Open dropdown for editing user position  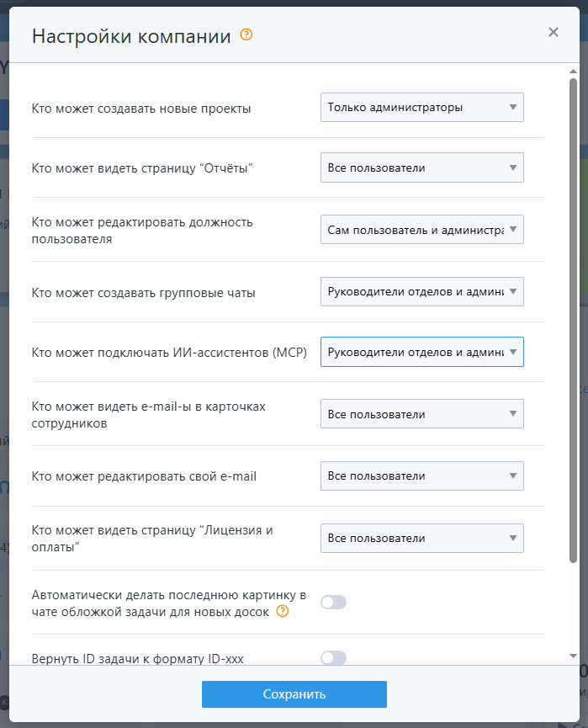click(x=421, y=230)
